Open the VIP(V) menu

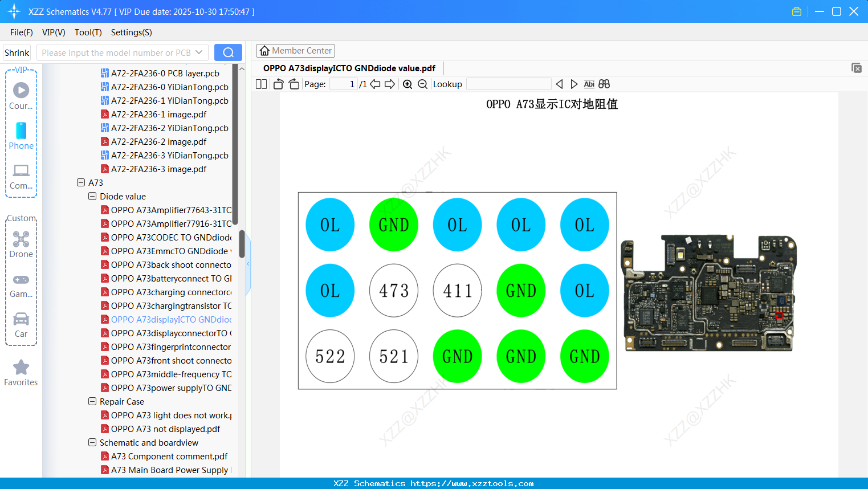point(53,32)
